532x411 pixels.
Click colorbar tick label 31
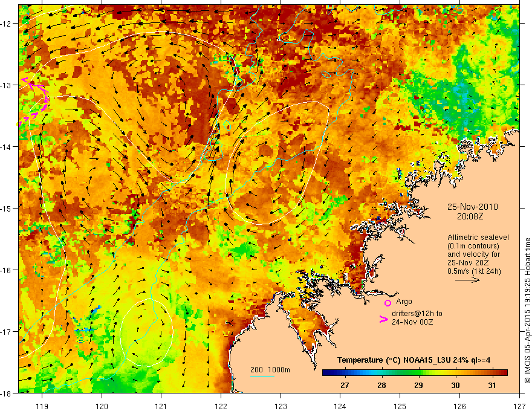tap(492, 385)
